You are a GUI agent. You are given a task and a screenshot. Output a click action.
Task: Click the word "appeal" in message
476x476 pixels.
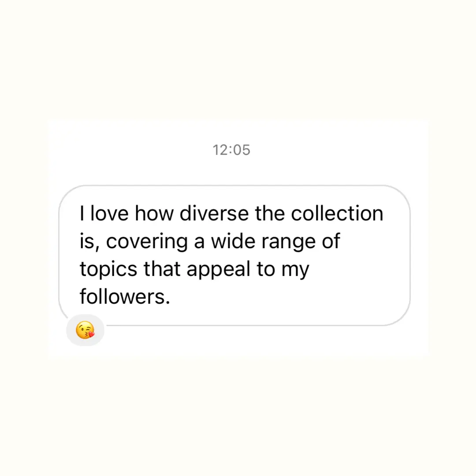coord(218,270)
